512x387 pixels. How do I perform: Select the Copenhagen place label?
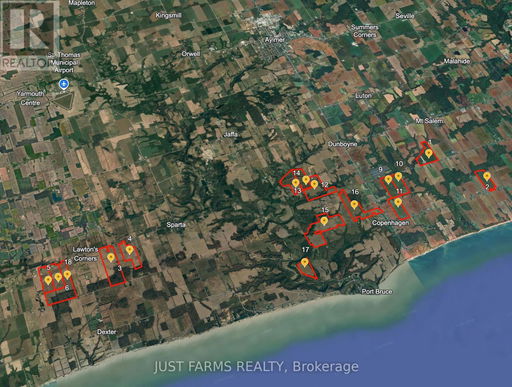click(x=390, y=223)
